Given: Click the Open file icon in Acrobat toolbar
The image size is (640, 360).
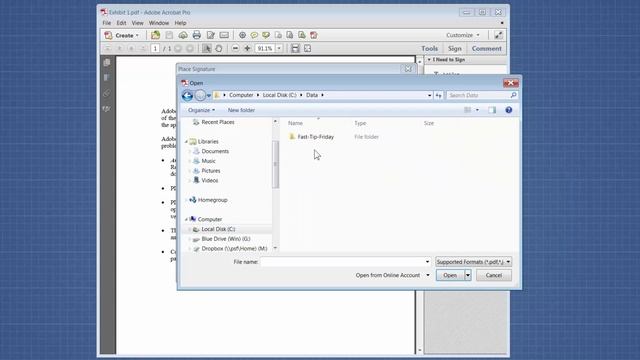Looking at the screenshot, I should coord(156,35).
